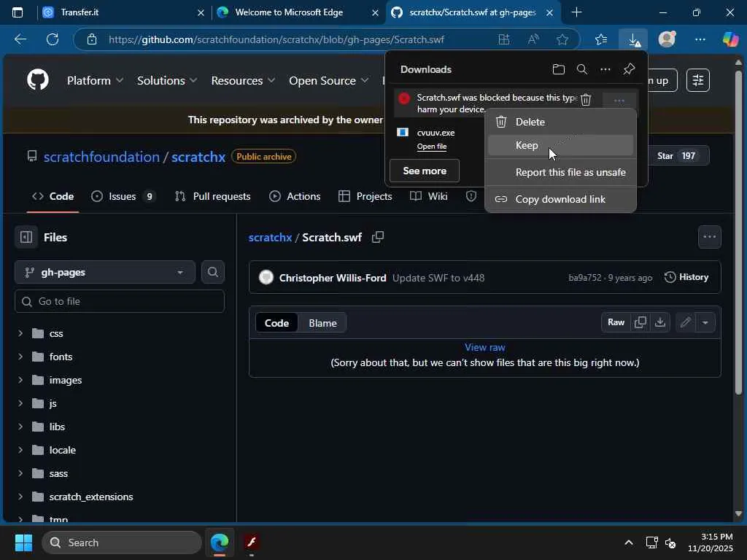This screenshot has height=560, width=747.
Task: Open downloads folder icon in Downloads panel
Action: [558, 69]
